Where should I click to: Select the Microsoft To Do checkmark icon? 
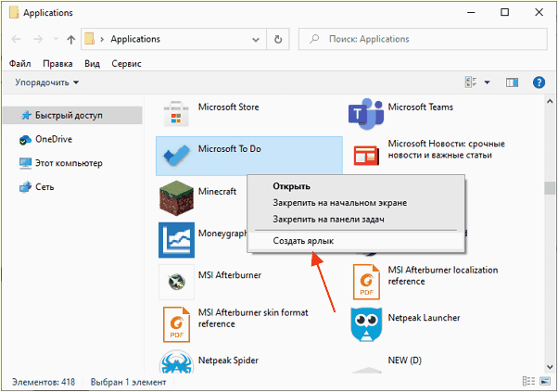[x=176, y=156]
